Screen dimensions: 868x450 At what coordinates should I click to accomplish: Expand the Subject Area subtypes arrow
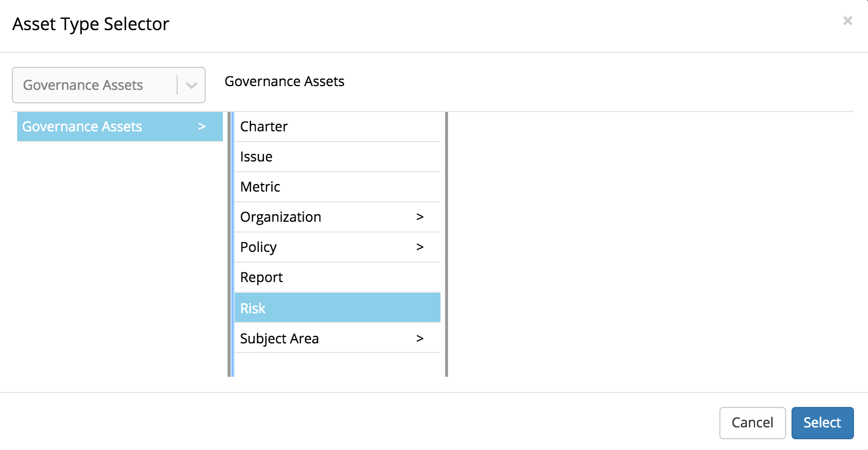point(420,339)
